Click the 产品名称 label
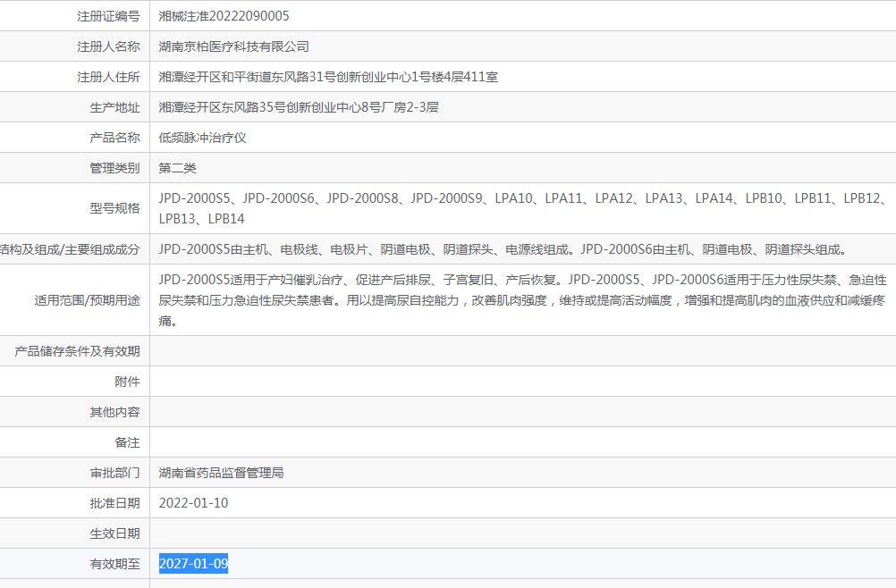This screenshot has height=588, width=896. [x=114, y=138]
